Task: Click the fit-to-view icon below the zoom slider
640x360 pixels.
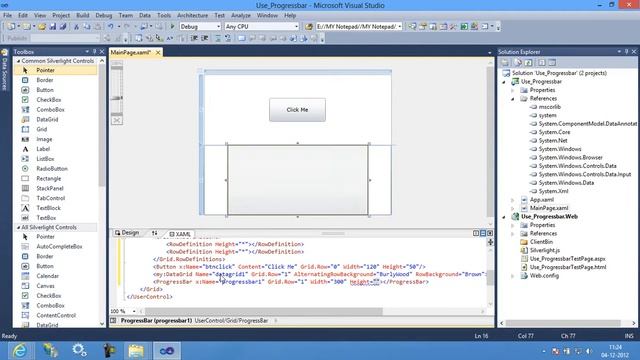Action: 117,120
